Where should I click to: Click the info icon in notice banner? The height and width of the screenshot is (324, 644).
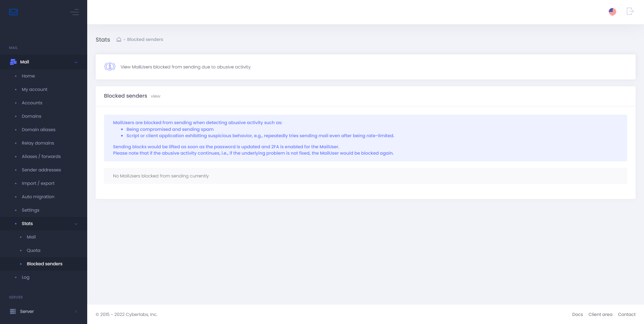coord(110,67)
